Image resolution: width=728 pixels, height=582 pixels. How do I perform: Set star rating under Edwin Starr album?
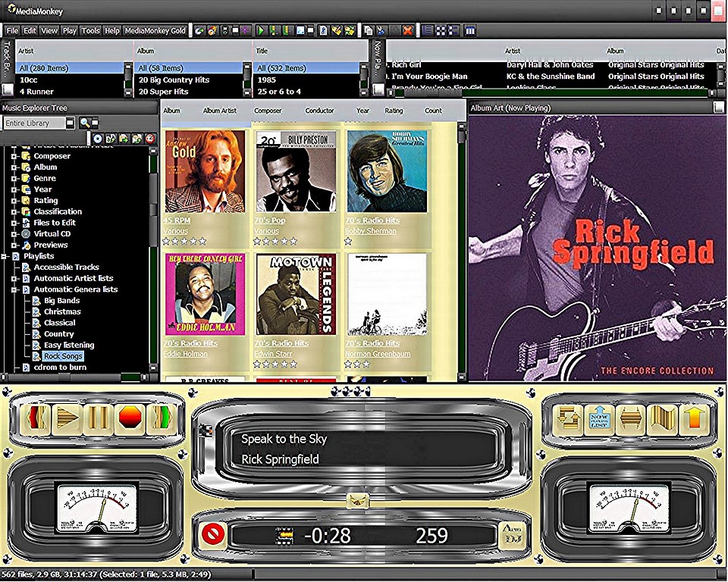click(x=275, y=365)
